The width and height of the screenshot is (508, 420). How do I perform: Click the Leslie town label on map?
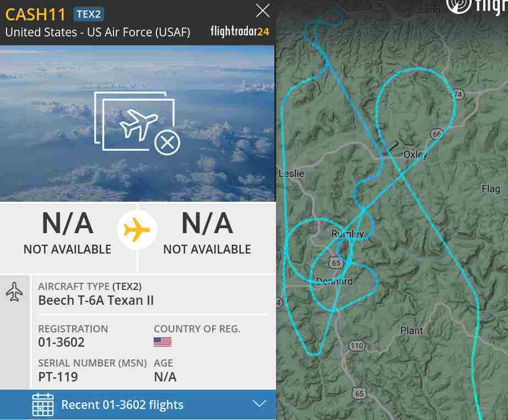click(x=291, y=174)
